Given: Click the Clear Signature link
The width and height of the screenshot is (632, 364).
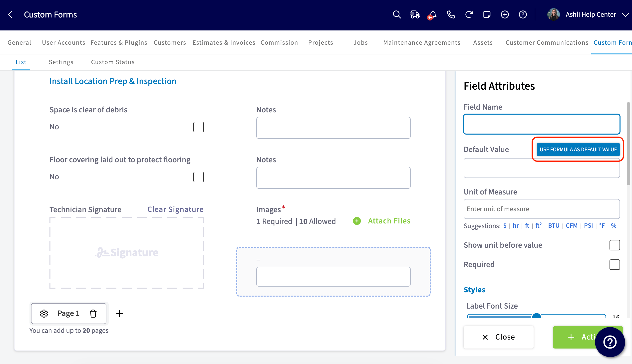Looking at the screenshot, I should [175, 209].
